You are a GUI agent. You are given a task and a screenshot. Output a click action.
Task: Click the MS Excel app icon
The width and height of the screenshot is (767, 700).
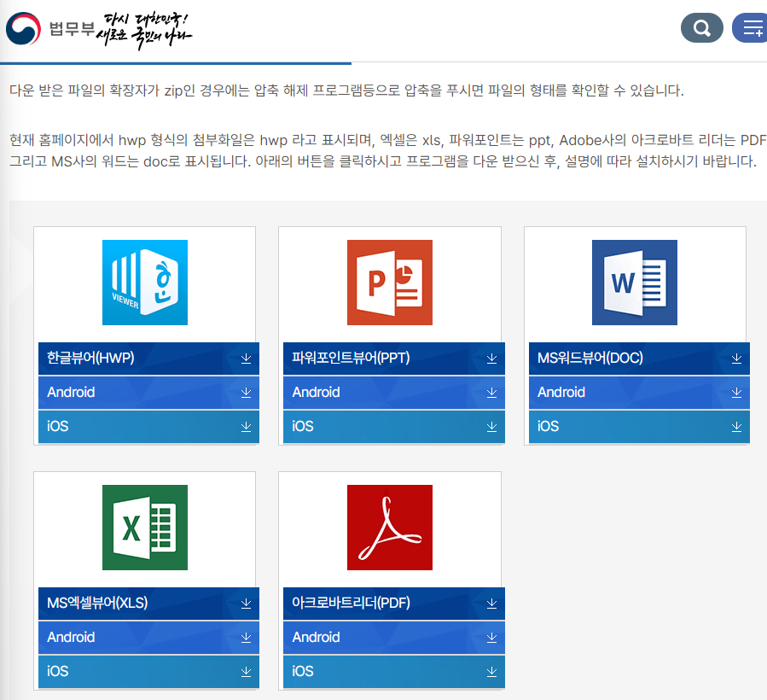pyautogui.click(x=145, y=528)
